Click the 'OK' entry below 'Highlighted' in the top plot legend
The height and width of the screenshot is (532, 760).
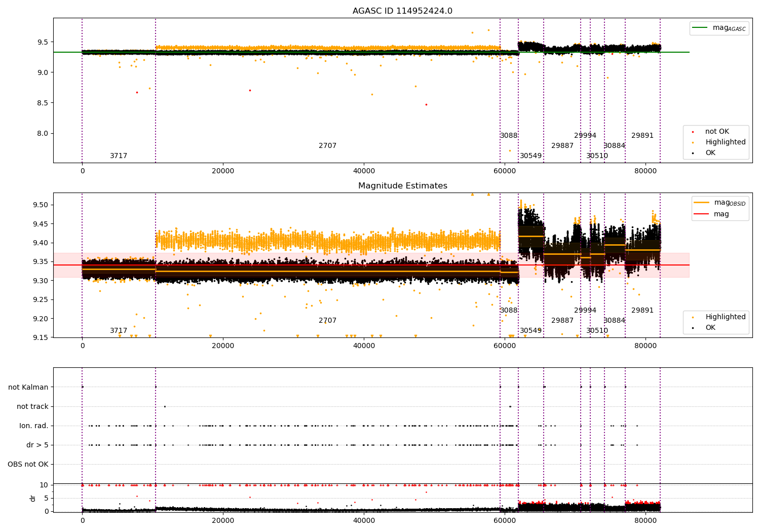[x=710, y=153]
